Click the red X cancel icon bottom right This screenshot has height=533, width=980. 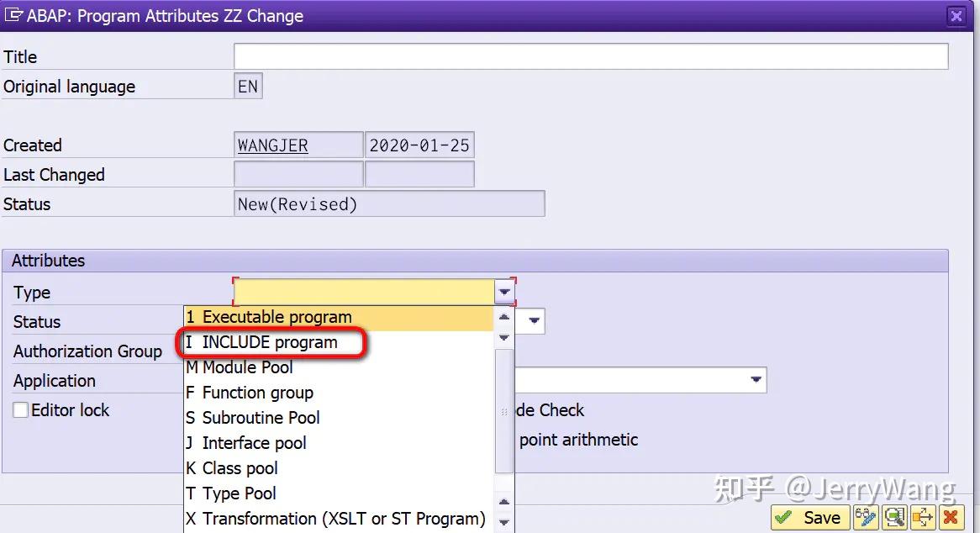click(x=950, y=518)
